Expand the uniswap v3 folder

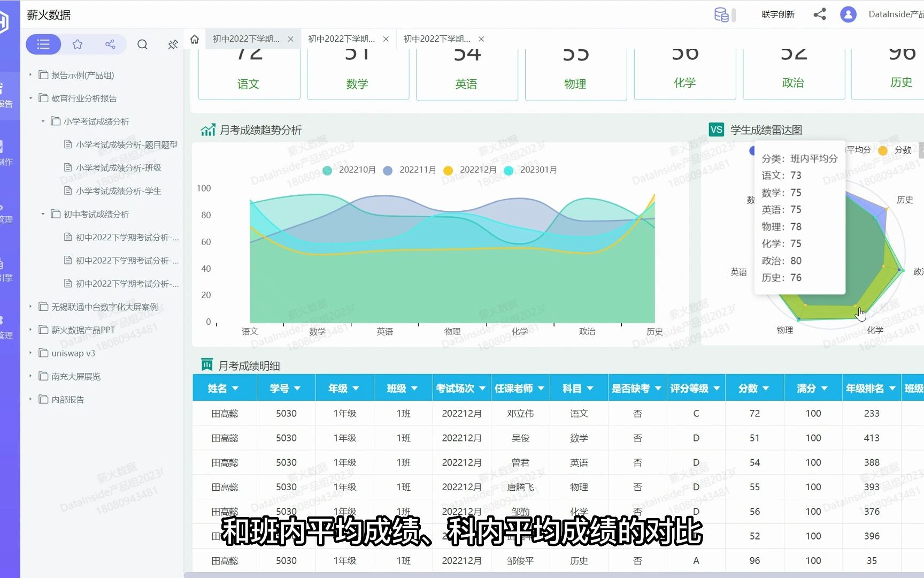30,353
